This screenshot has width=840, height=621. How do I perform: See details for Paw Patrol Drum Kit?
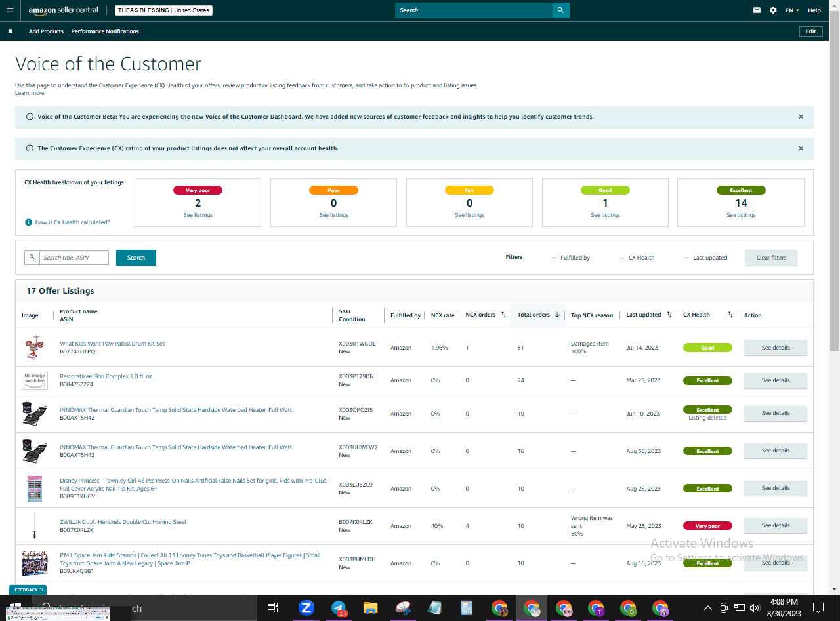[776, 348]
